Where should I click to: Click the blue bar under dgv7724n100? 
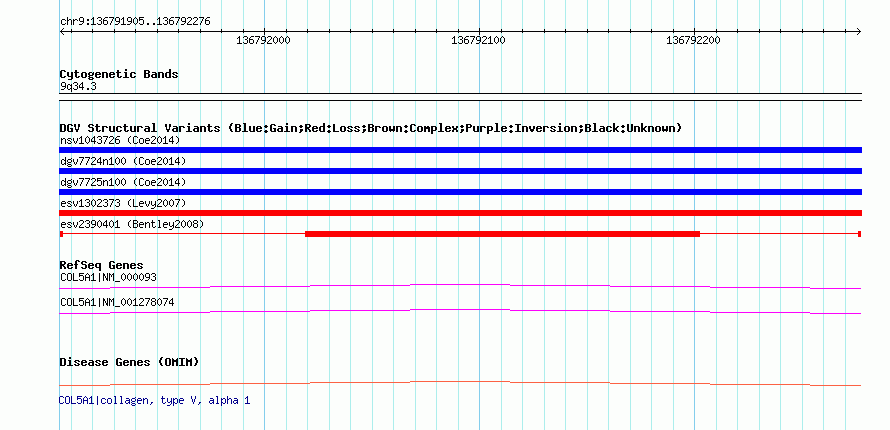460,171
